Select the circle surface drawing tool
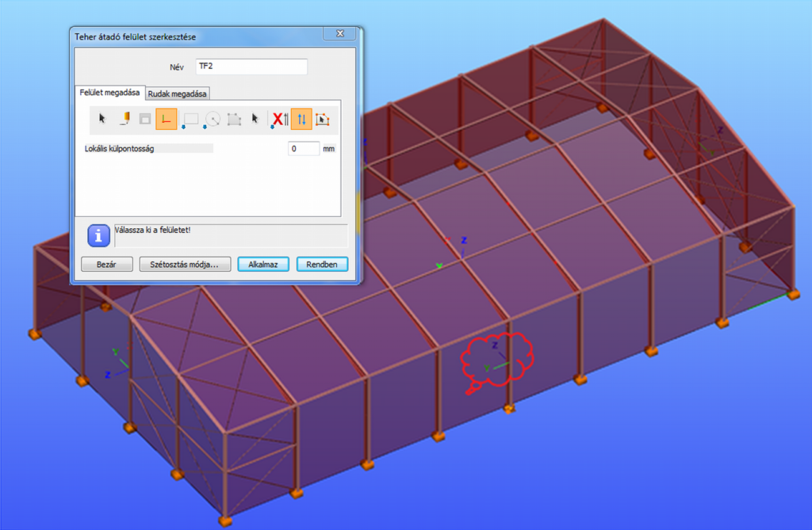The width and height of the screenshot is (812, 530). 213,119
